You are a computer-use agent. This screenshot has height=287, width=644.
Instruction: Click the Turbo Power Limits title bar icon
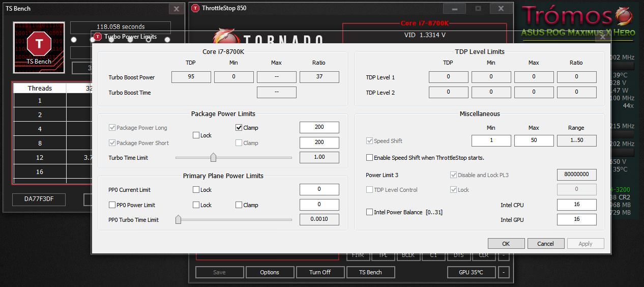98,37
